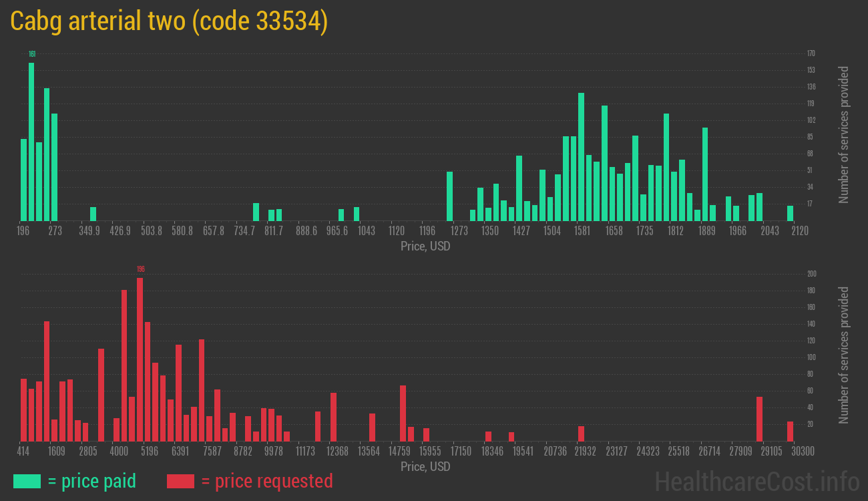Select the tallest red bar labeled 196
The height and width of the screenshot is (501, 868).
(140, 359)
